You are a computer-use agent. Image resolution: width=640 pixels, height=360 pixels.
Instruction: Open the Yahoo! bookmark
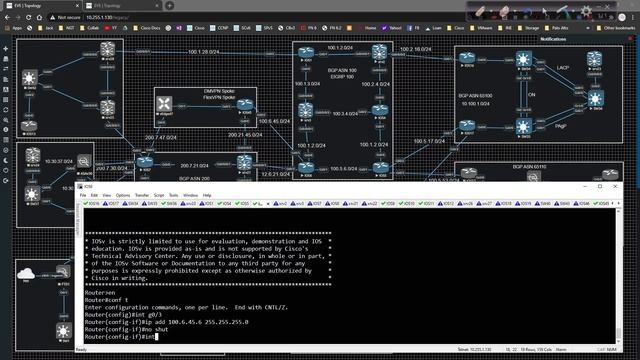pos(392,28)
